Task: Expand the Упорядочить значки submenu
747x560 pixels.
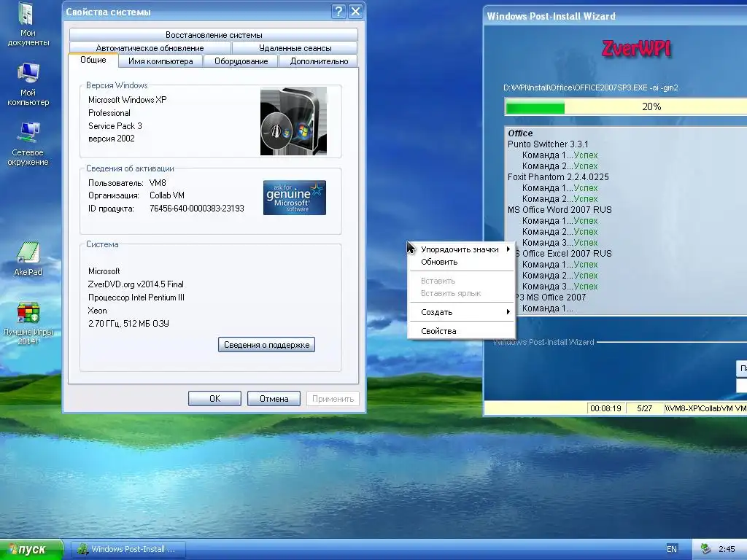Action: (x=461, y=249)
